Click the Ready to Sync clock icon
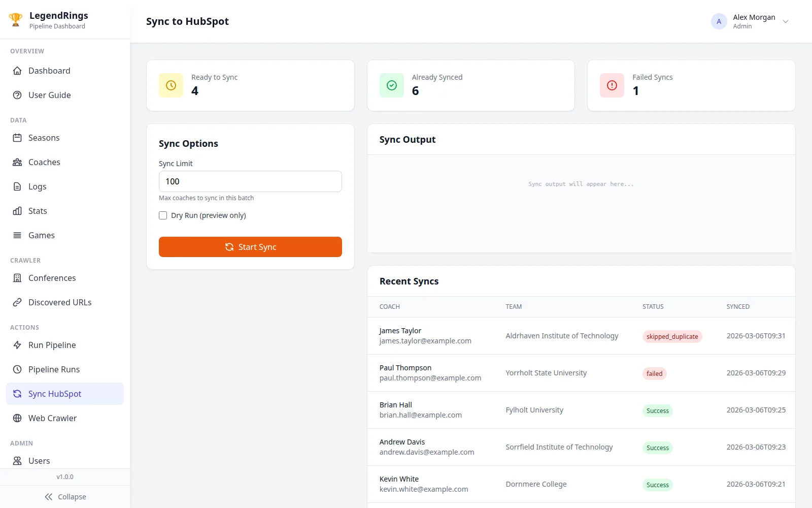This screenshot has height=508, width=812. [171, 85]
